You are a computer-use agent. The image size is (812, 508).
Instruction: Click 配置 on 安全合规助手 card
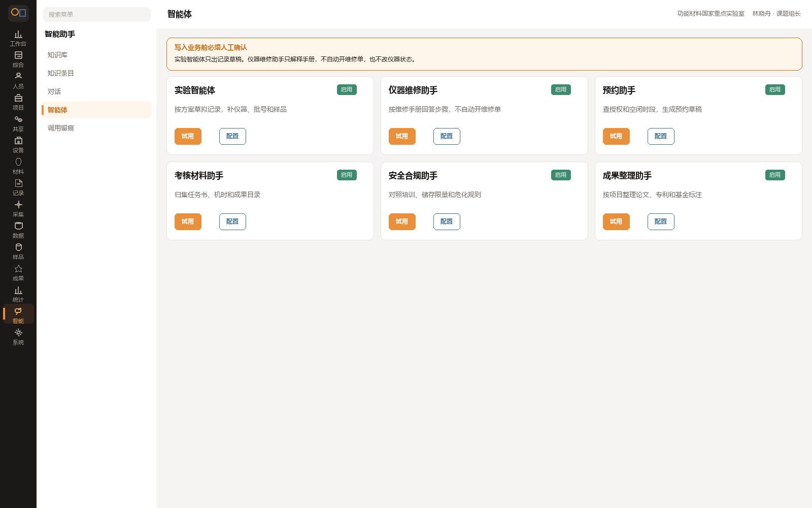(447, 221)
